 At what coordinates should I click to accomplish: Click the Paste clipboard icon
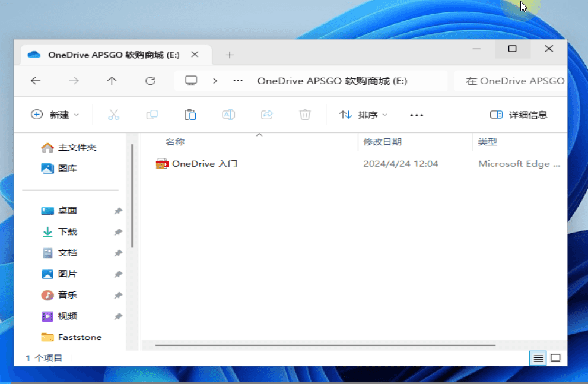pos(190,115)
